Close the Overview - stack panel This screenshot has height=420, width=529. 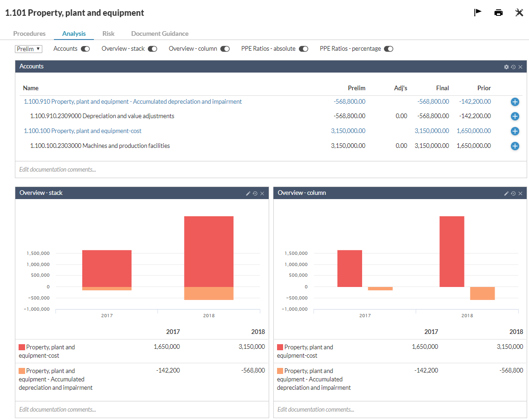click(262, 193)
